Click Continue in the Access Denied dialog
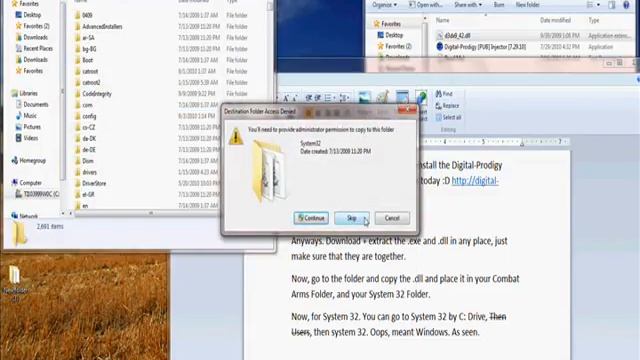Image resolution: width=640 pixels, height=360 pixels. click(x=311, y=218)
